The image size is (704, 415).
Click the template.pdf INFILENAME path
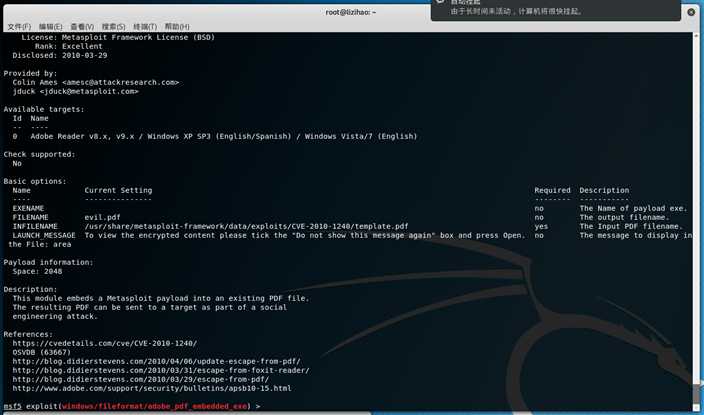(x=246, y=226)
